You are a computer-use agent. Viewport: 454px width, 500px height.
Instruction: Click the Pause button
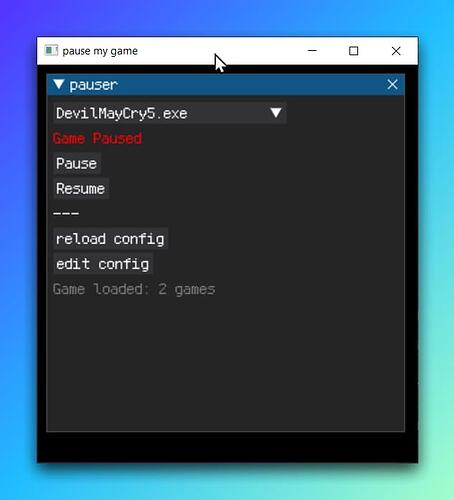(77, 163)
